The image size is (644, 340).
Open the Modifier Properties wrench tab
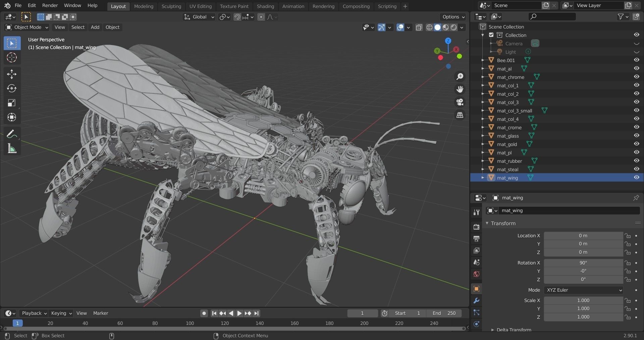[476, 301]
